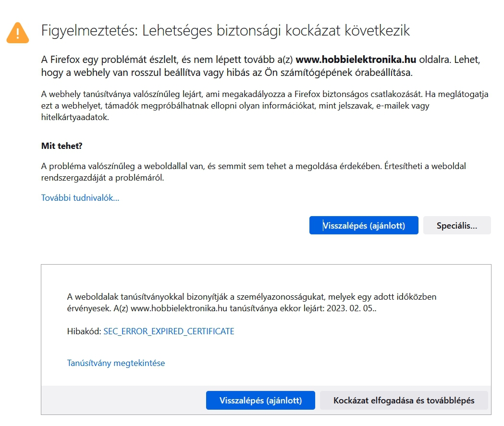Viewport: 504px width, 426px height.
Task: Open the "További tudnivalók..." link
Action: pyautogui.click(x=80, y=198)
